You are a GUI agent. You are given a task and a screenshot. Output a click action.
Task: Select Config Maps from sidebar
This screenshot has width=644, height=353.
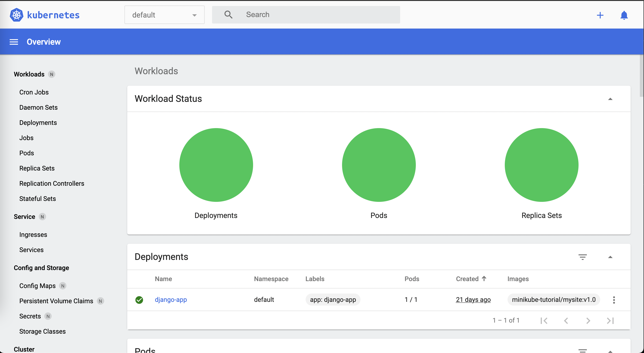37,286
